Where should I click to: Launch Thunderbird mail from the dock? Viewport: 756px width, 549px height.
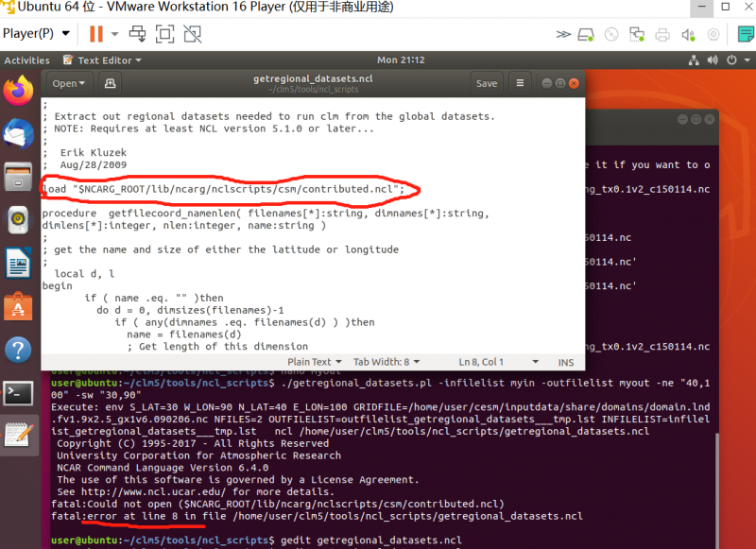[18, 134]
